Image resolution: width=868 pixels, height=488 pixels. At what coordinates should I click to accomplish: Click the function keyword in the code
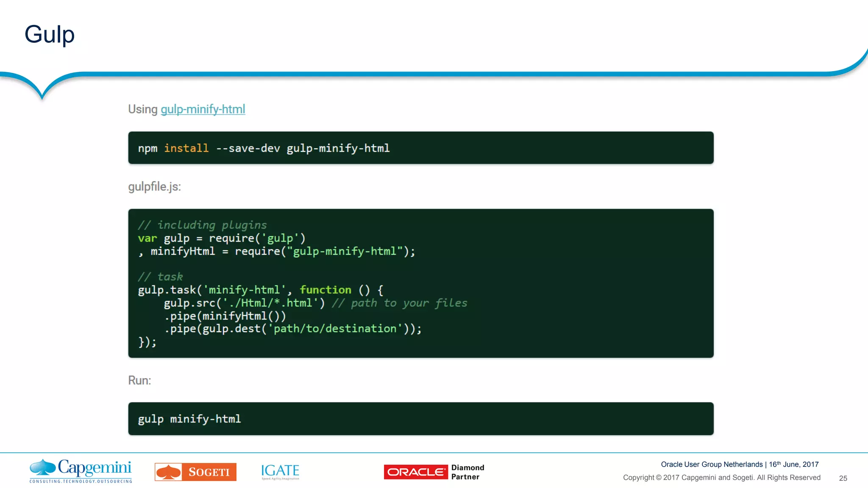(x=325, y=290)
